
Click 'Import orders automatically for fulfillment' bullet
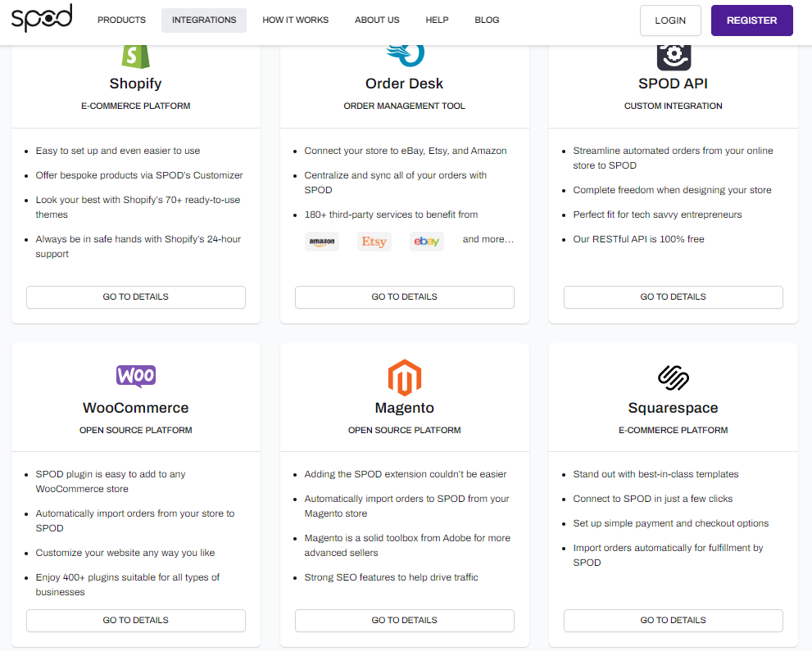coord(668,555)
